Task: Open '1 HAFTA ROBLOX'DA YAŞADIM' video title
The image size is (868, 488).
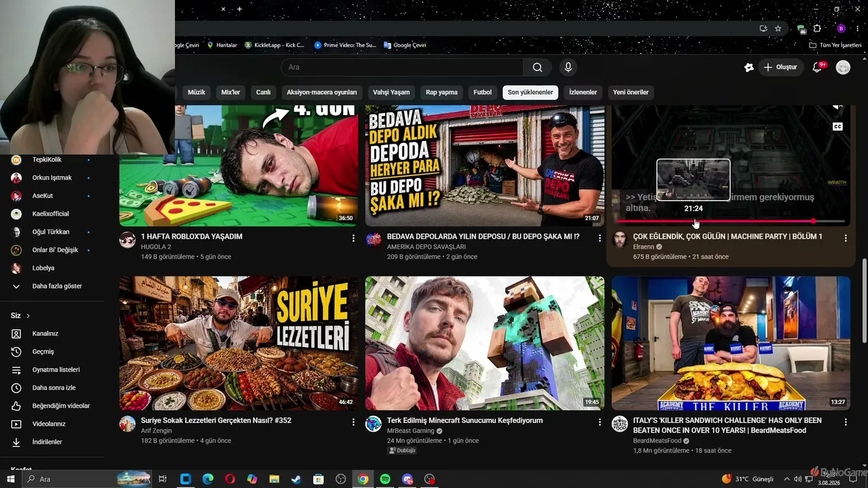Action: tap(192, 237)
